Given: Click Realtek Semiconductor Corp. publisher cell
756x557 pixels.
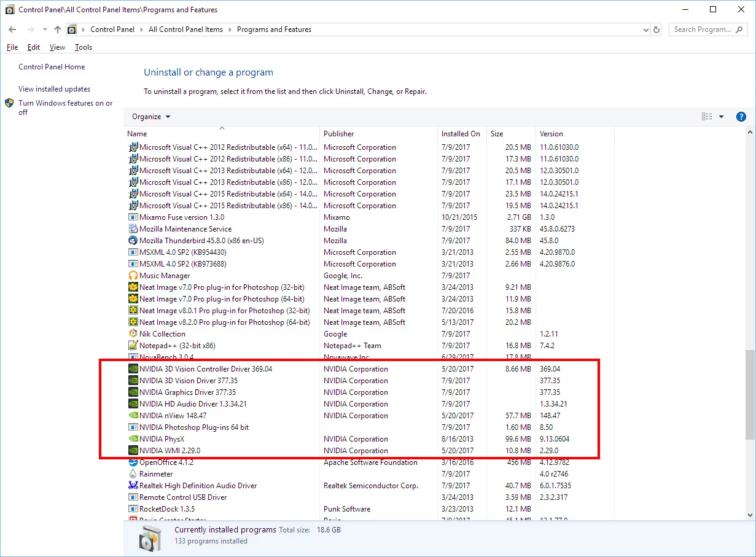Looking at the screenshot, I should tap(371, 486).
